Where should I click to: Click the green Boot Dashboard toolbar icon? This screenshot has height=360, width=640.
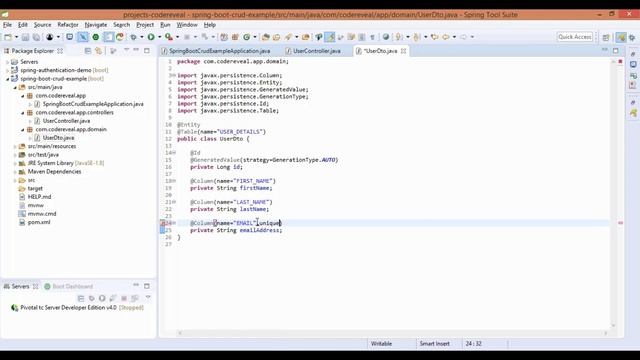96,37
